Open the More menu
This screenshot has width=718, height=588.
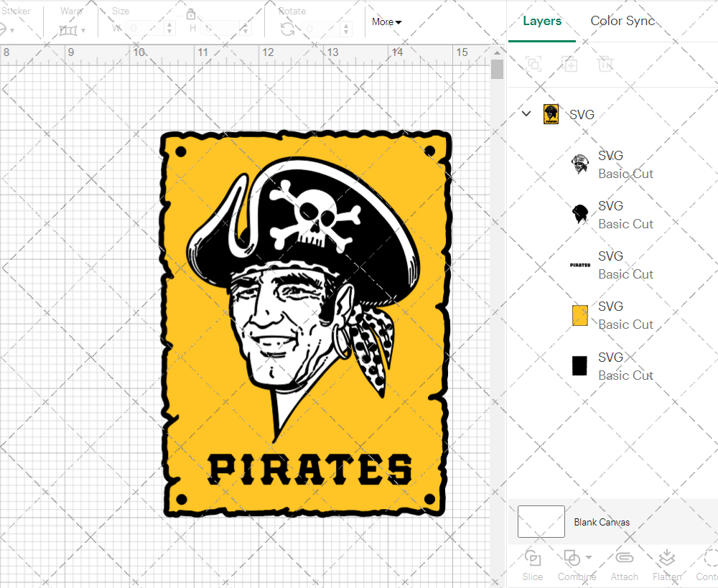386,22
